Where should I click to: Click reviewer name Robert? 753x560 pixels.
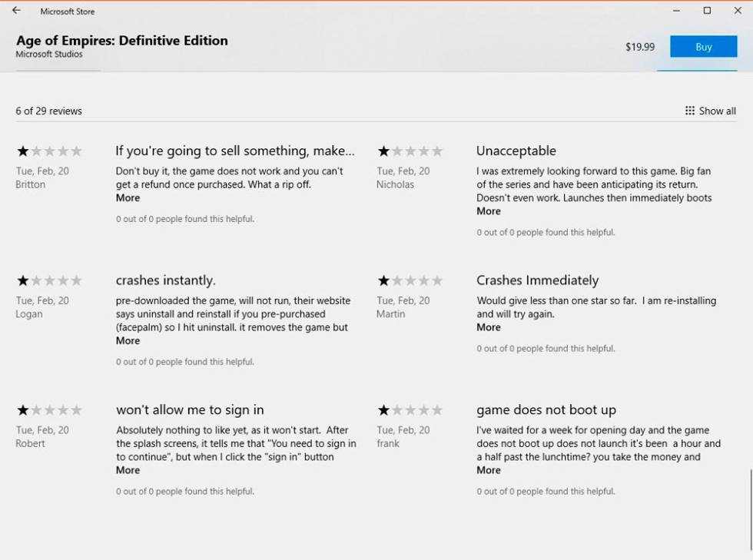[30, 443]
